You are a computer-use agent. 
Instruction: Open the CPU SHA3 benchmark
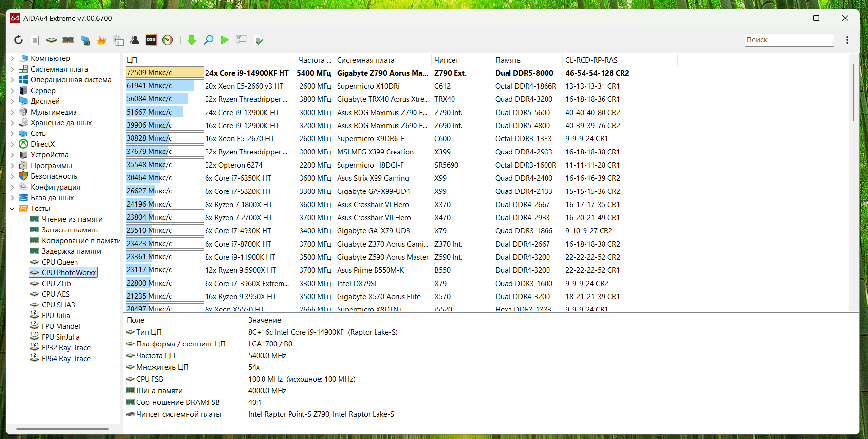click(x=58, y=305)
